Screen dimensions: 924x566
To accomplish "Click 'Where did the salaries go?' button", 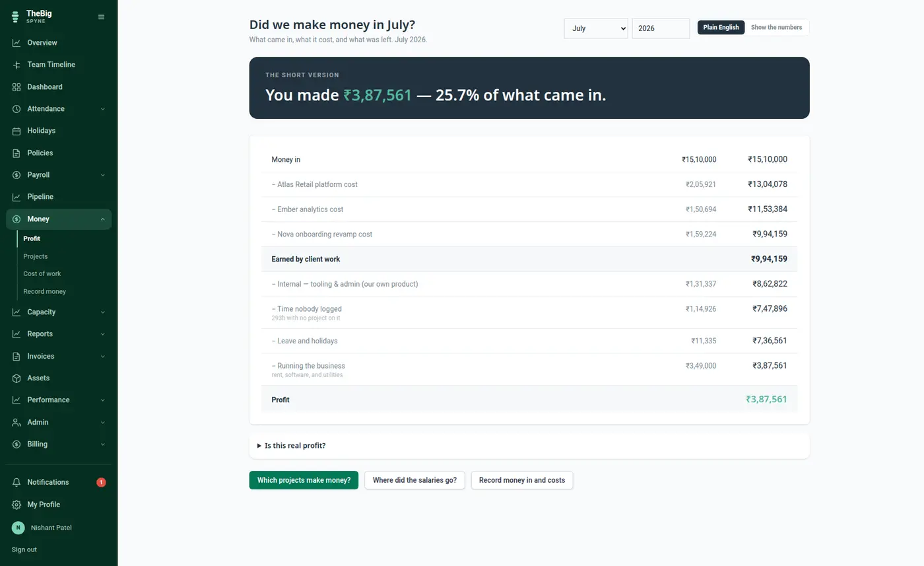I will click(414, 480).
